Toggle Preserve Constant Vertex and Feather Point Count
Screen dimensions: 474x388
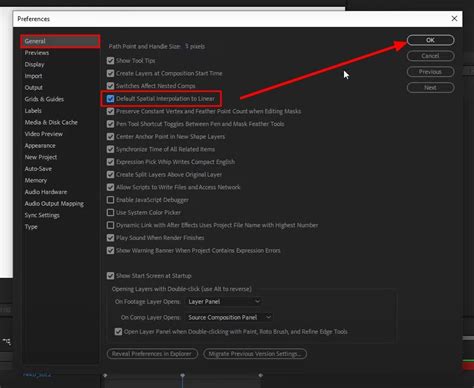point(110,111)
